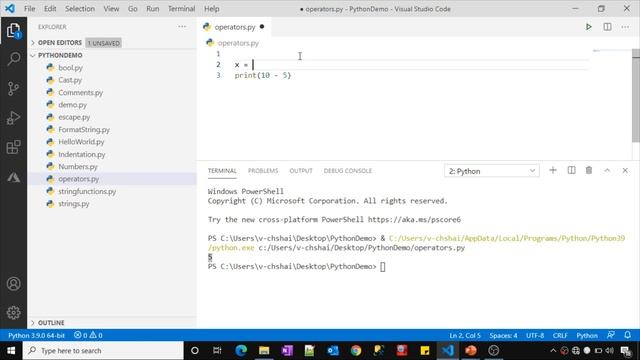Image resolution: width=640 pixels, height=360 pixels.
Task: Split the editor to the right
Action: click(607, 27)
